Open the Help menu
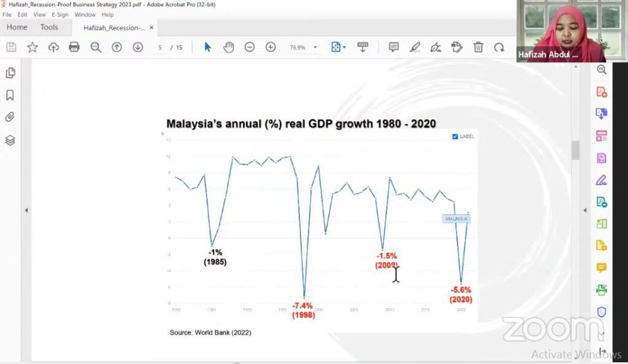The image size is (628, 364). tap(107, 14)
